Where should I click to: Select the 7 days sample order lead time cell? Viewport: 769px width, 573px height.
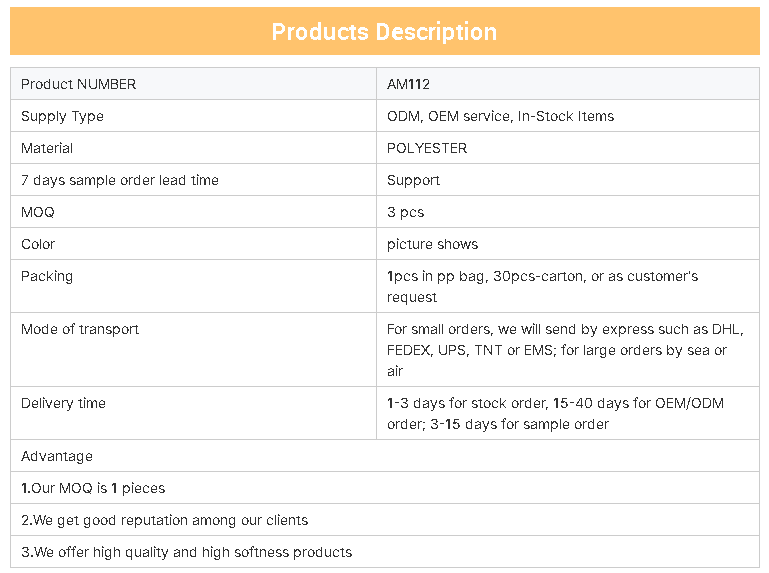[193, 180]
